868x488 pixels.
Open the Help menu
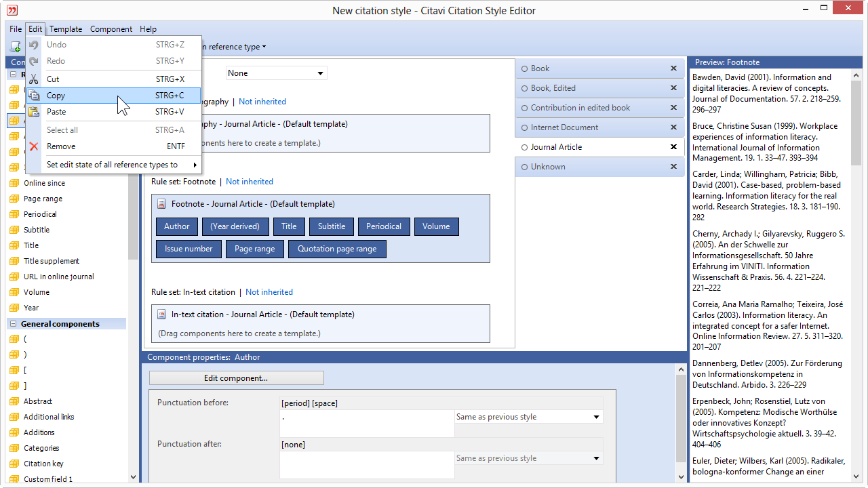coord(148,29)
